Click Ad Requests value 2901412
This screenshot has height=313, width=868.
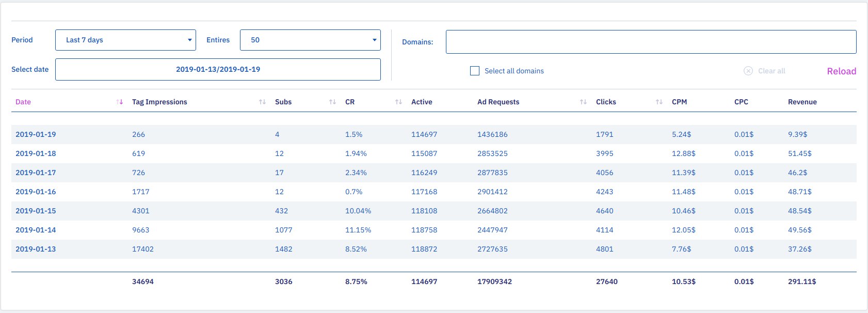(x=492, y=192)
